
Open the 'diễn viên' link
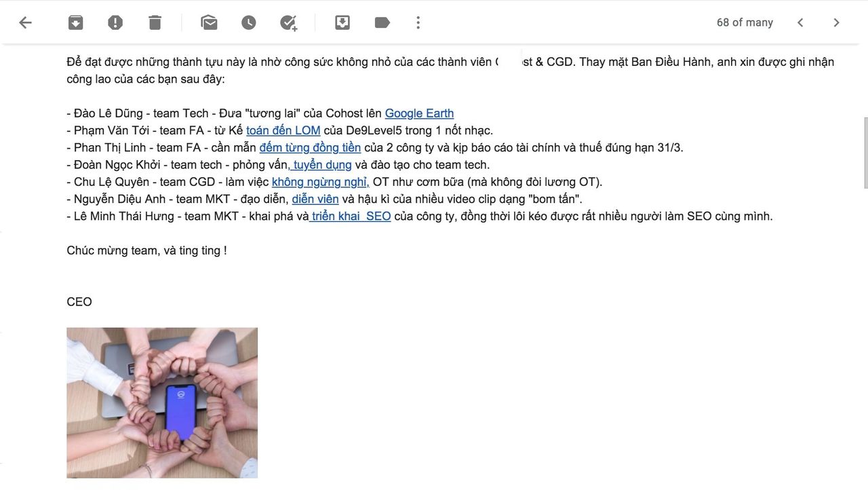click(315, 199)
